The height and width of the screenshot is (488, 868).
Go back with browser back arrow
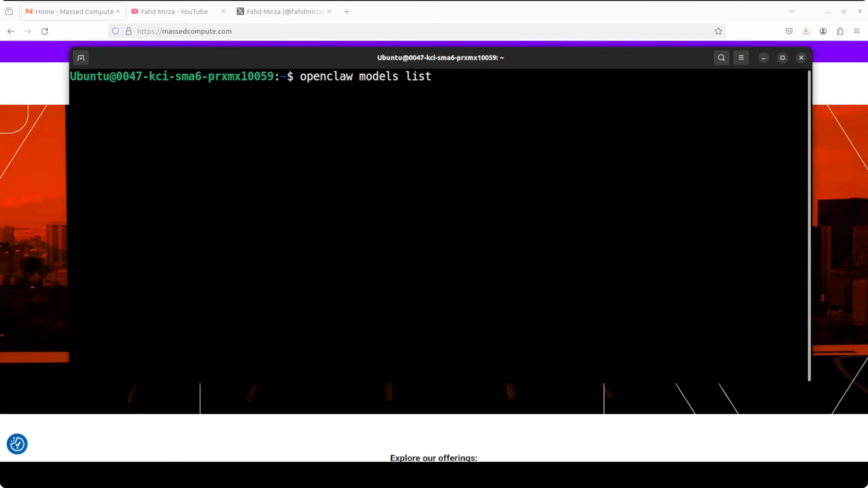(x=11, y=31)
